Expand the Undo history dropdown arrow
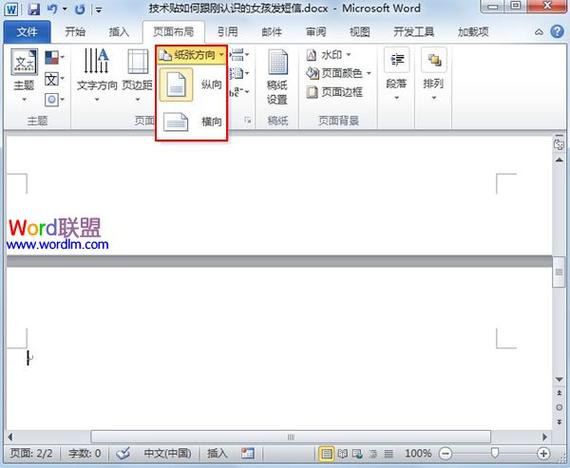This screenshot has height=468, width=570. point(65,9)
